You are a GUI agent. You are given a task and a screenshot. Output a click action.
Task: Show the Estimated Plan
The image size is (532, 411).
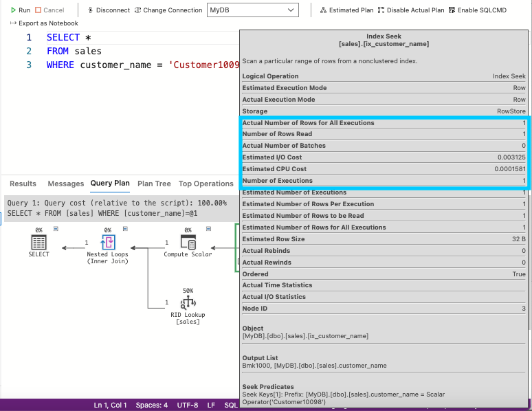tap(346, 10)
